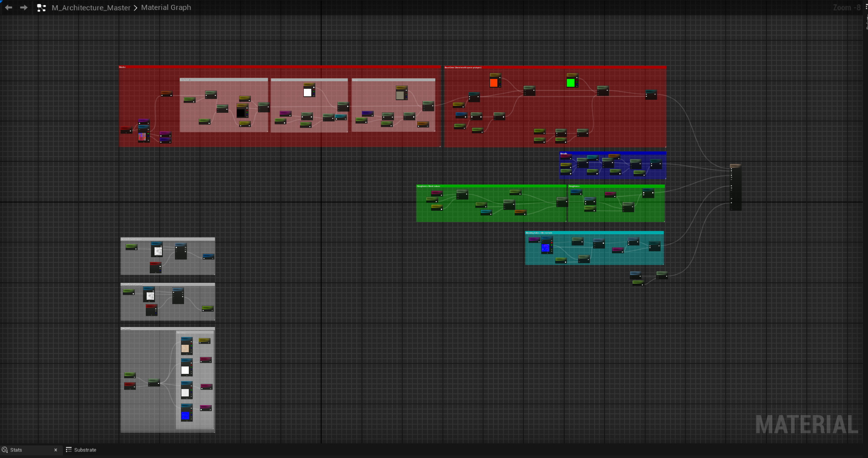Select the bright green color constant node
868x458 pixels.
571,82
